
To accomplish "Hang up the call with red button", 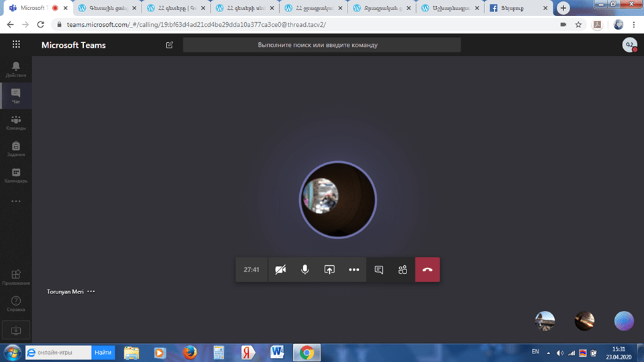I will point(427,269).
